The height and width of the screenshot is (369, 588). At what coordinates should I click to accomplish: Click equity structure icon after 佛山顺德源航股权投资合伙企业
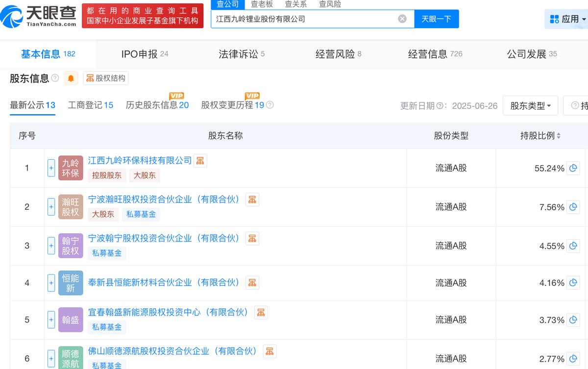point(269,351)
